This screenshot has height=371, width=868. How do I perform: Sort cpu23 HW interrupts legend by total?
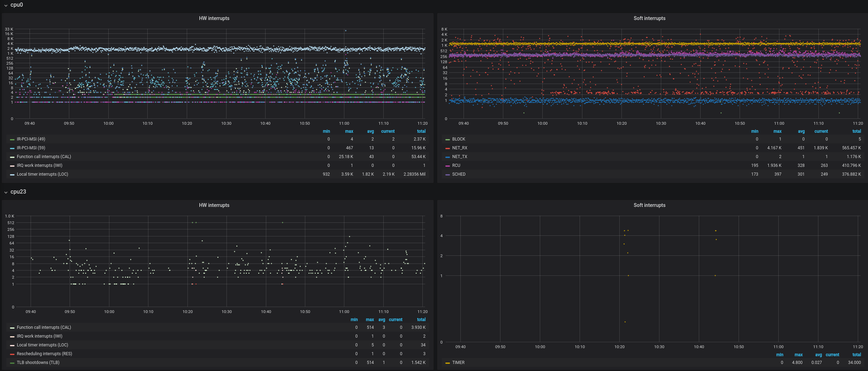(421, 320)
